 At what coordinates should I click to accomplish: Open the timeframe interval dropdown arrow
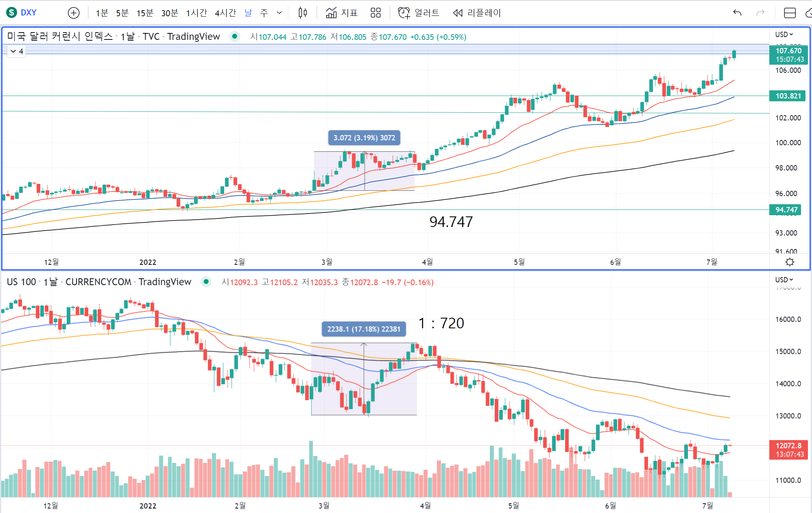[x=279, y=13]
